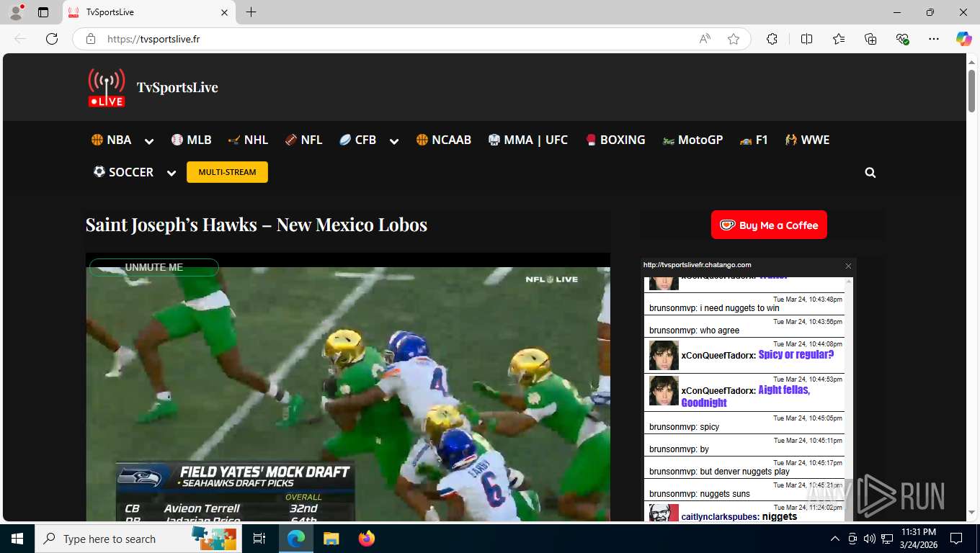Image resolution: width=980 pixels, height=553 pixels.
Task: Click the TvSportsLive site title link
Action: (x=177, y=87)
